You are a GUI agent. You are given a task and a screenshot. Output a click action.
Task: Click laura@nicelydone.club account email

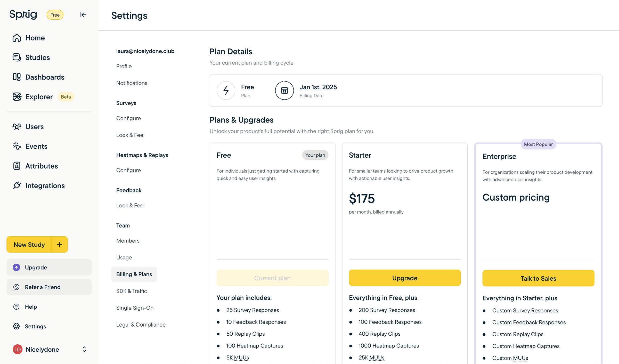pos(145,51)
